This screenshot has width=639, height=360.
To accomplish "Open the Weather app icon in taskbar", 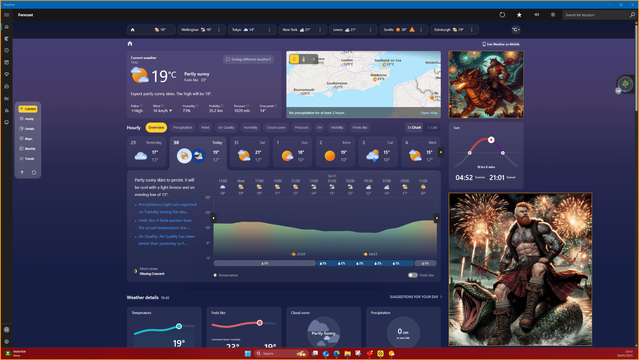I will point(391,353).
